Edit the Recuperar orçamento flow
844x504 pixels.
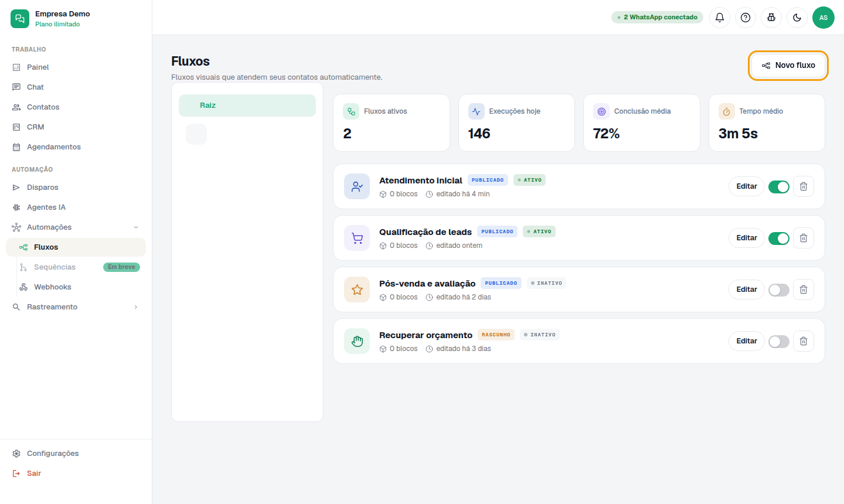[747, 341]
